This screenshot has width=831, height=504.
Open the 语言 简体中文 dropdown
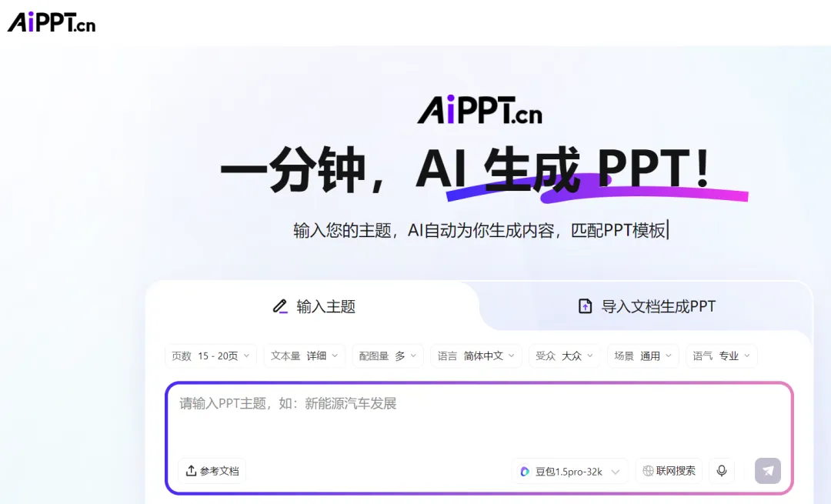click(476, 355)
